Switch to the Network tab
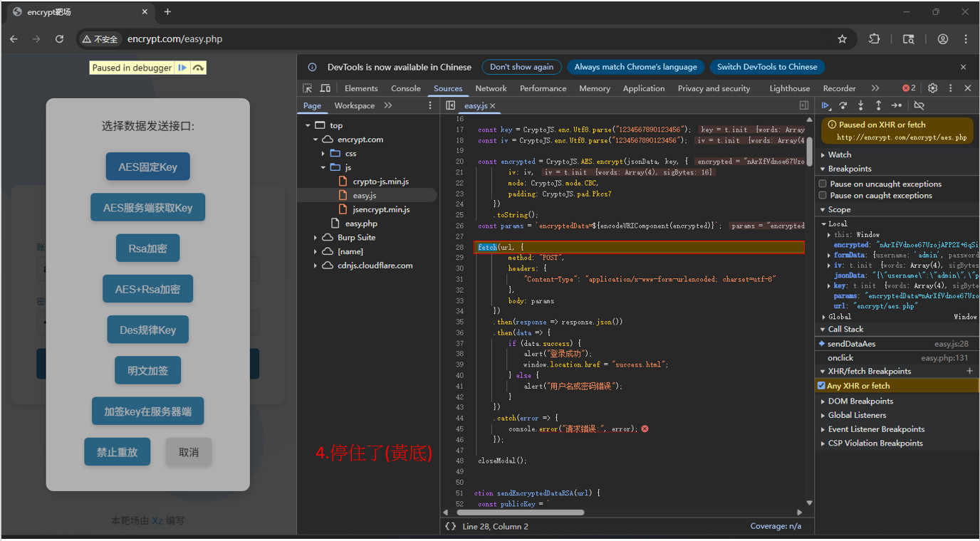Image resolution: width=980 pixels, height=541 pixels. click(x=491, y=88)
